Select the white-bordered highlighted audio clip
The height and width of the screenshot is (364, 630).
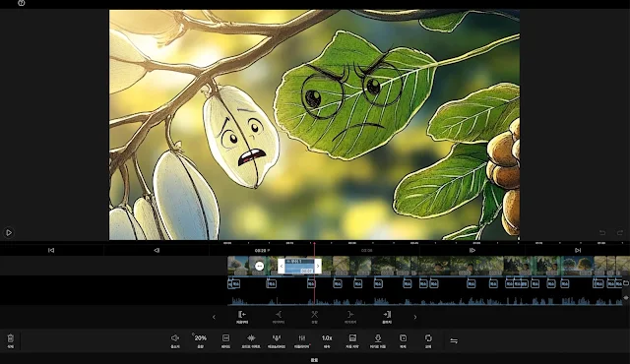[x=299, y=266]
